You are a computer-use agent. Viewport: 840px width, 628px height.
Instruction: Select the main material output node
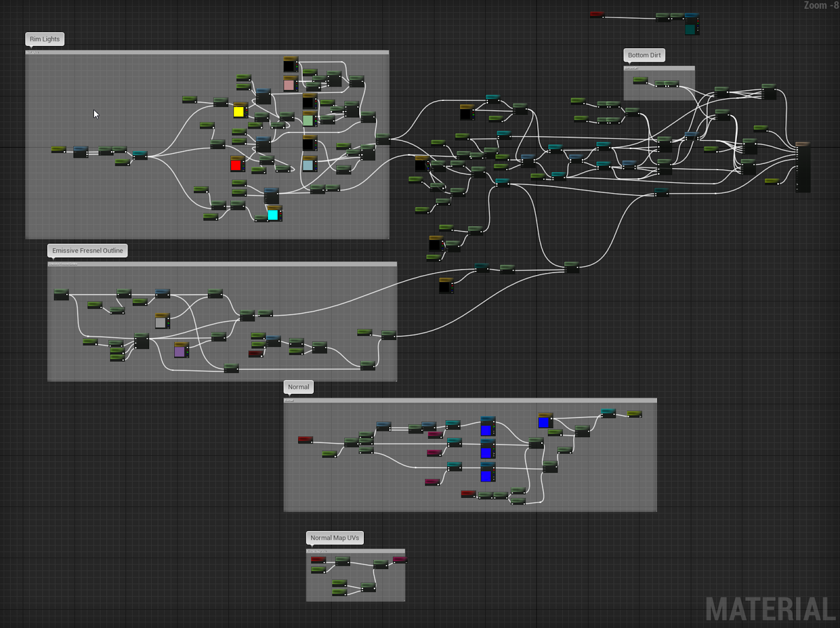coord(803,167)
